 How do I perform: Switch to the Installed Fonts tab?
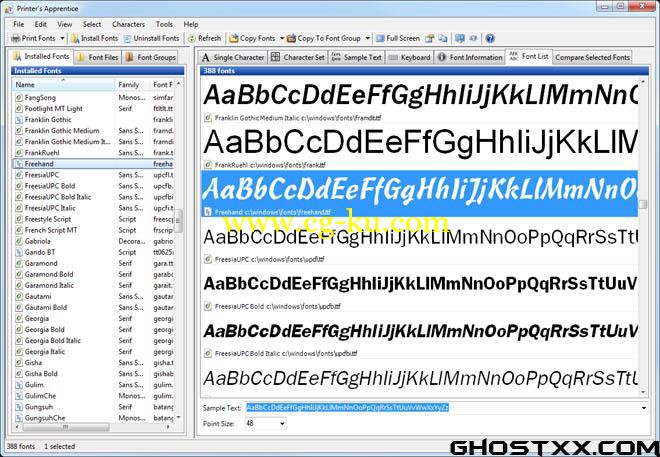(41, 56)
